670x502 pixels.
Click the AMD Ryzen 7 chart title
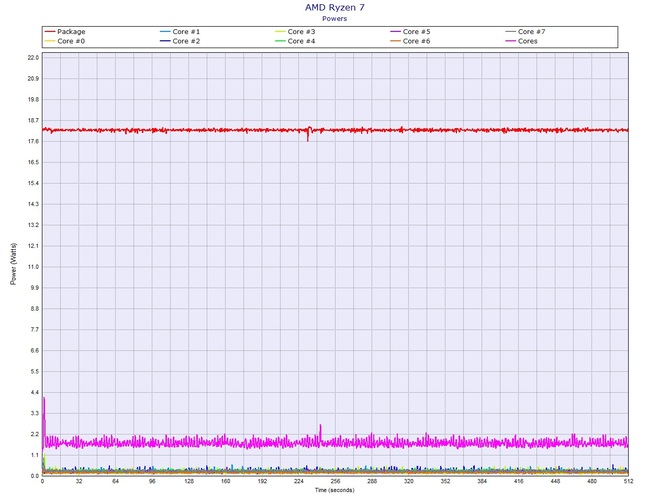pos(335,7)
